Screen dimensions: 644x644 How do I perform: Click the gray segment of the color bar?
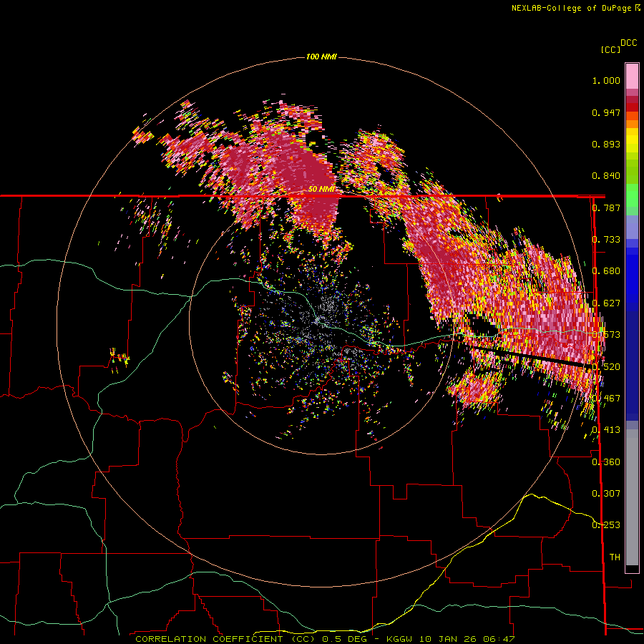(632, 497)
